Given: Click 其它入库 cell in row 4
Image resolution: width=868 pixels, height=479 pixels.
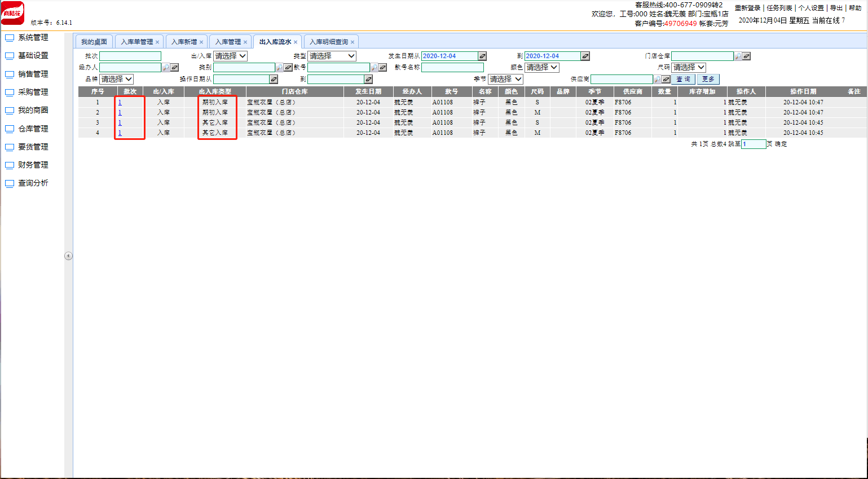Looking at the screenshot, I should [x=215, y=133].
